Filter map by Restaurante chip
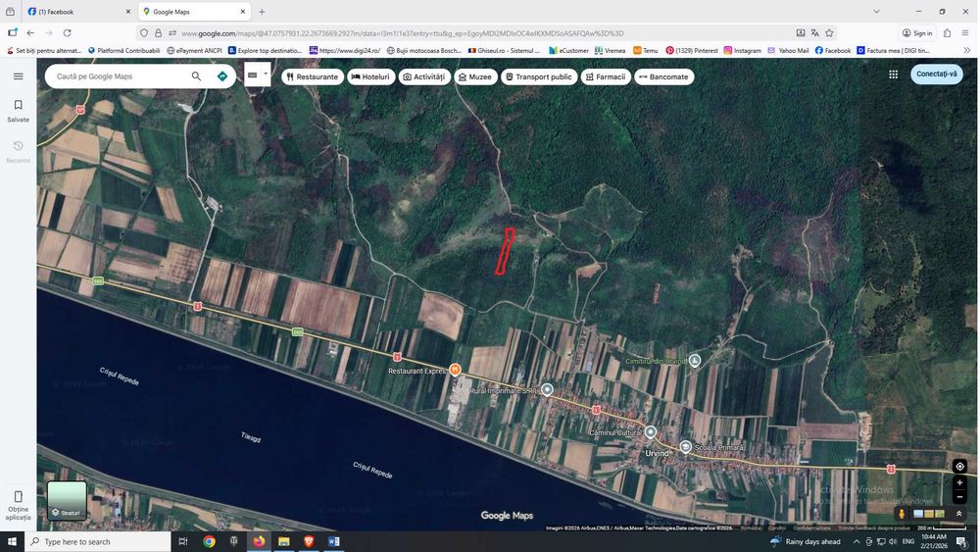This screenshot has height=552, width=980. (312, 76)
